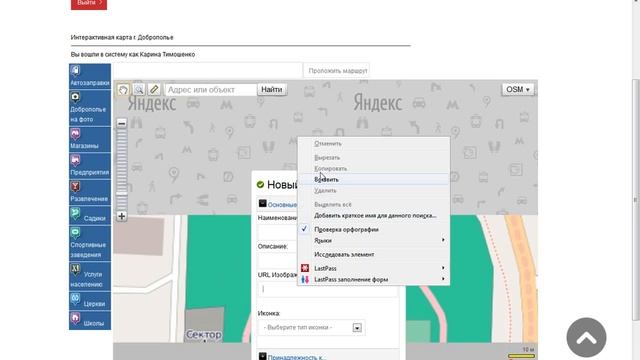The image size is (640, 360).
Task: Expand the Основные section
Action: tap(282, 204)
